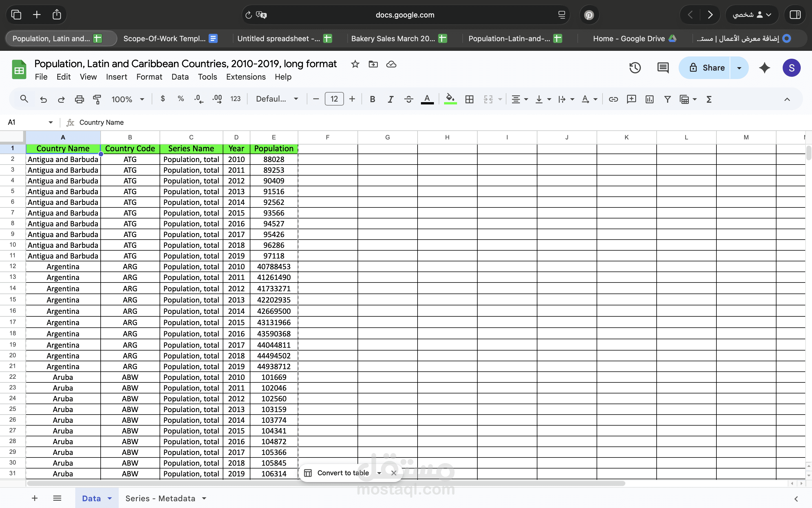Open the Format menu
The image size is (812, 508).
[149, 77]
